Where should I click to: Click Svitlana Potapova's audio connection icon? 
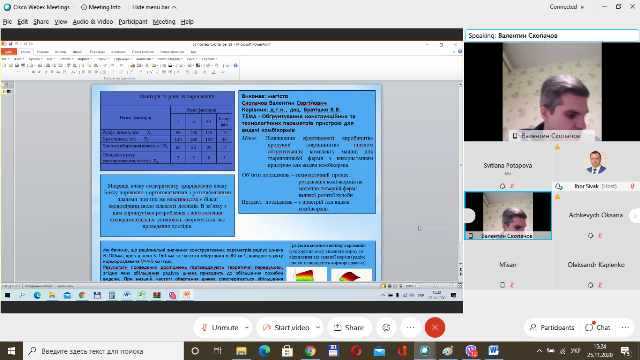(502, 186)
